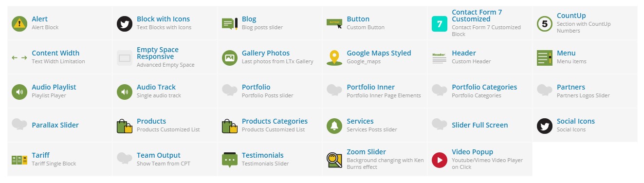The height and width of the screenshot is (183, 644).
Task: Click the Testimonials speech bubble icon
Action: 229,160
